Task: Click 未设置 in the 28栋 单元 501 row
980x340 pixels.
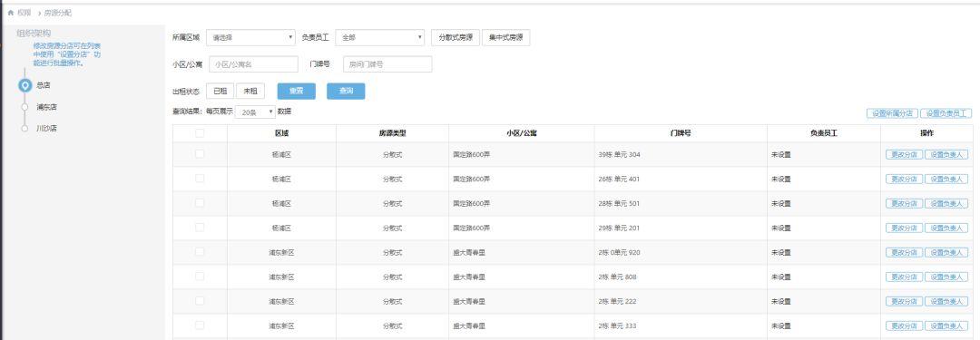Action: [780, 203]
